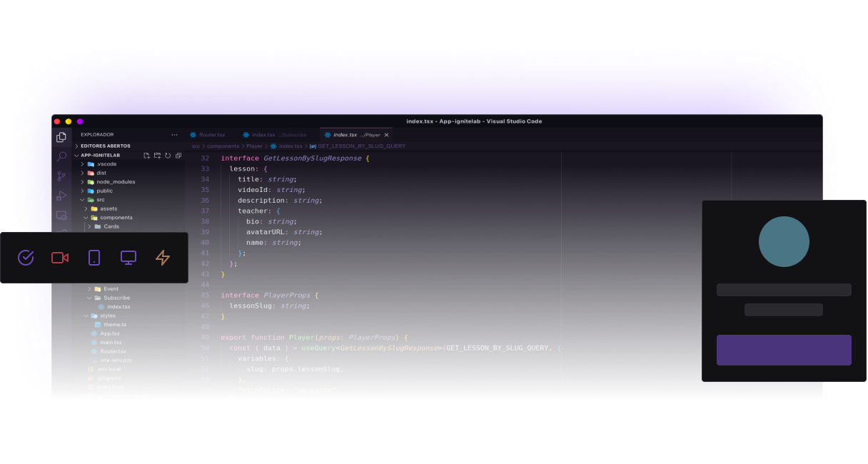Viewport: 868px width, 464px height.
Task: Select the orange lightning bolt icon
Action: (x=163, y=258)
